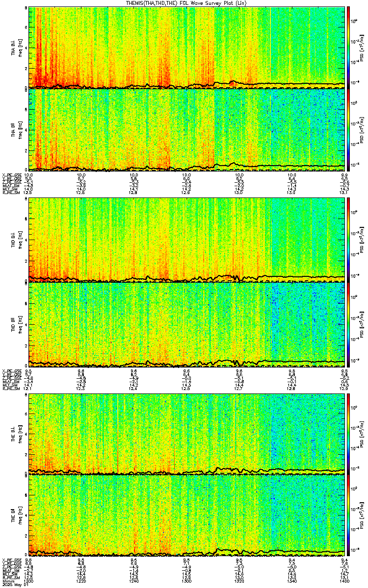Open the THE B-perpendicular spectrogram panel
The height and width of the screenshot is (588, 368).
point(186,434)
